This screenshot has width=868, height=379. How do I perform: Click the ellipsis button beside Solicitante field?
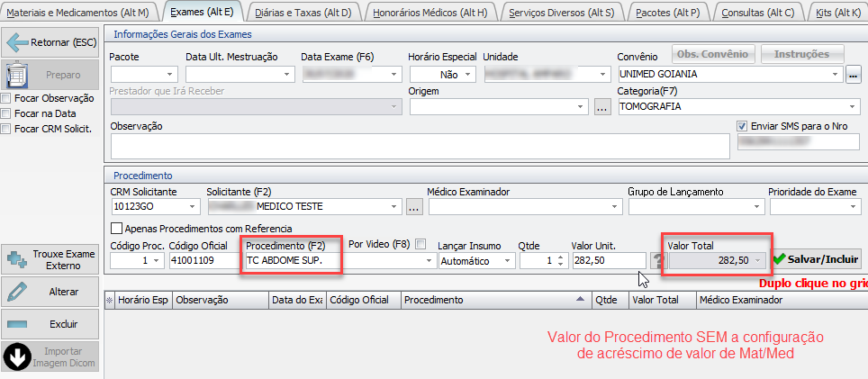pyautogui.click(x=414, y=208)
